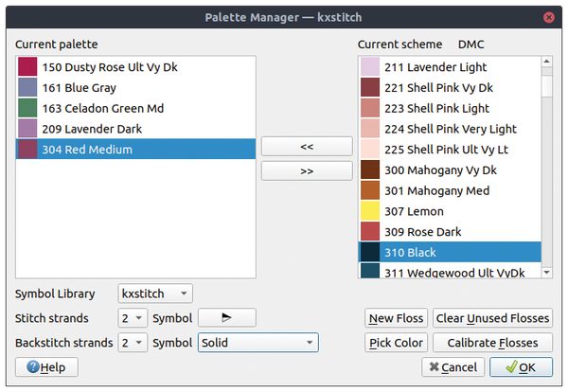
Task: Click the stitch Symbol arrow button
Action: (227, 318)
